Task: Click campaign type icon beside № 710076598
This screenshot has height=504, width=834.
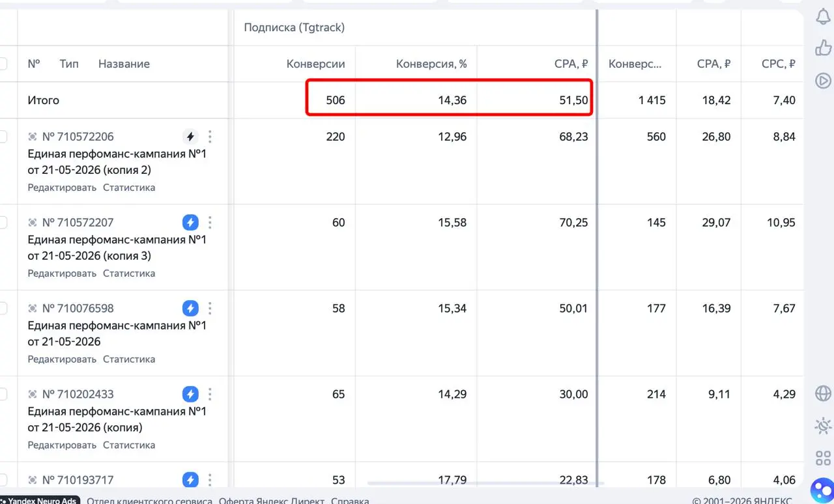Action: pos(33,308)
